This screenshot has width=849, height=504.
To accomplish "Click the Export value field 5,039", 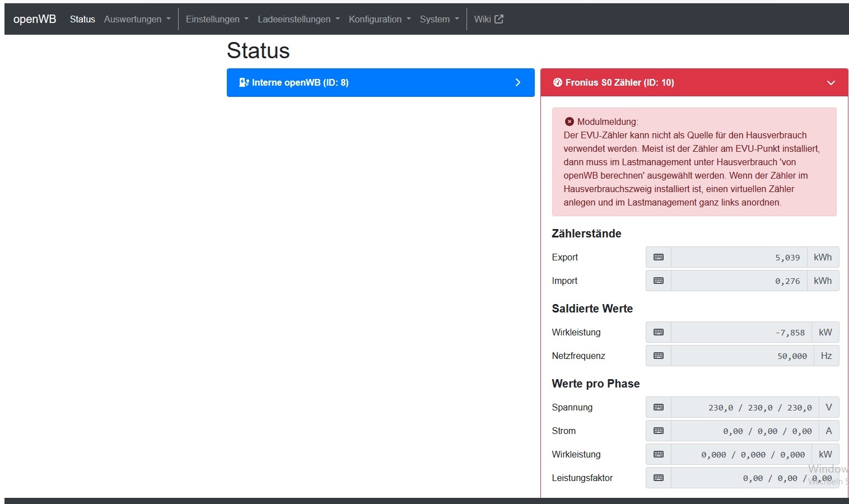I will 739,257.
